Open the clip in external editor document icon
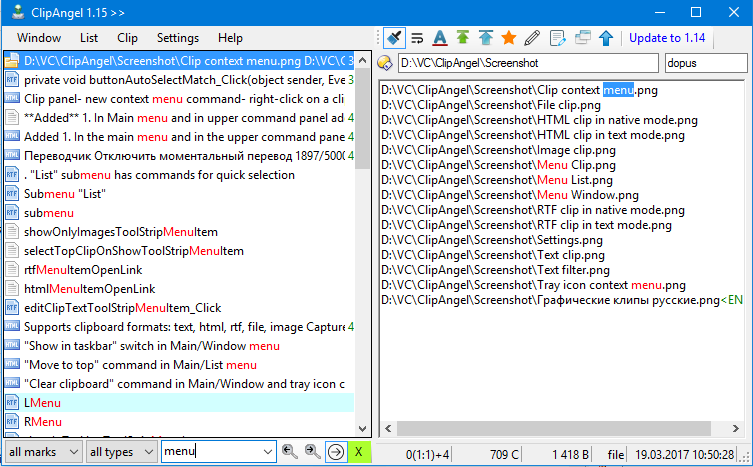Image resolution: width=753 pixels, height=467 pixels. (x=557, y=38)
